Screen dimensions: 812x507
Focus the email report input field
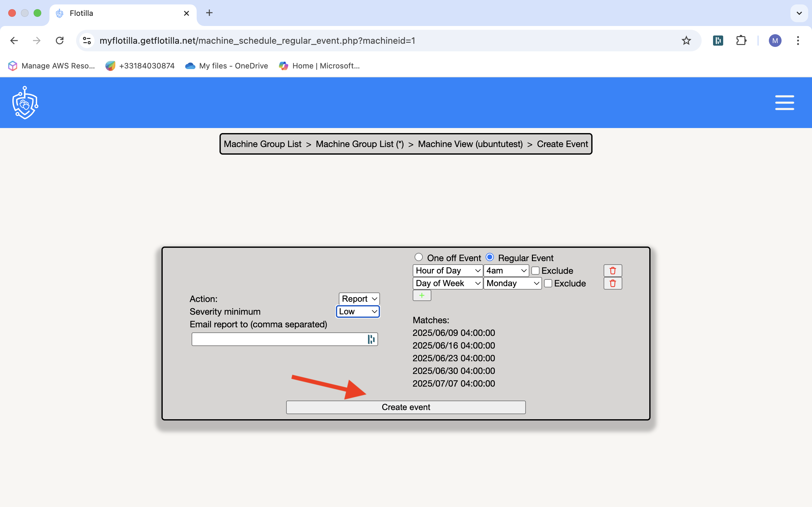point(278,339)
